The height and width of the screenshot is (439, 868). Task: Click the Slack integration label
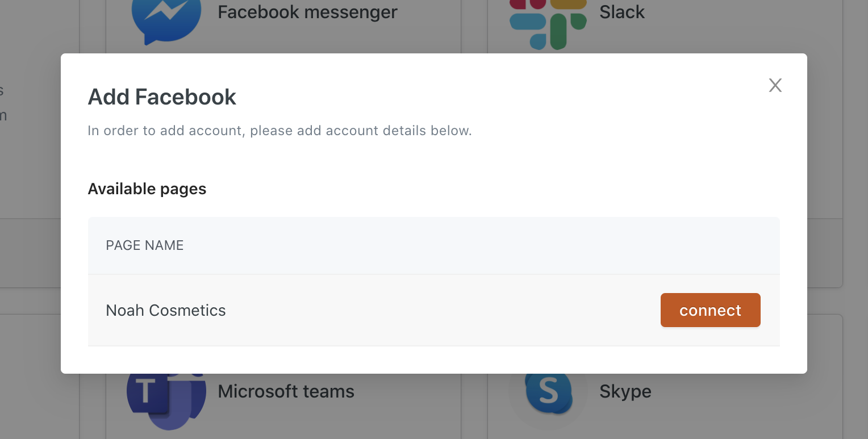[622, 12]
